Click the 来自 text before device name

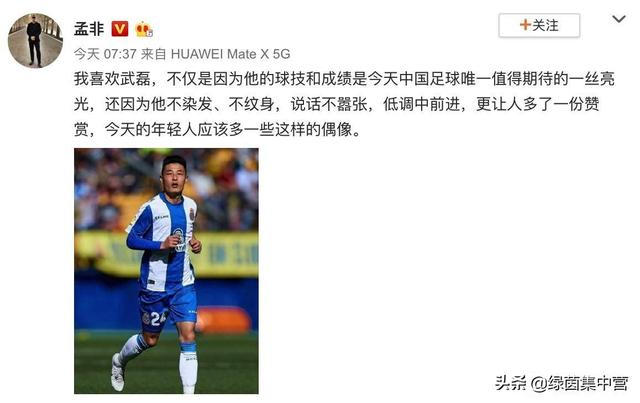(153, 54)
